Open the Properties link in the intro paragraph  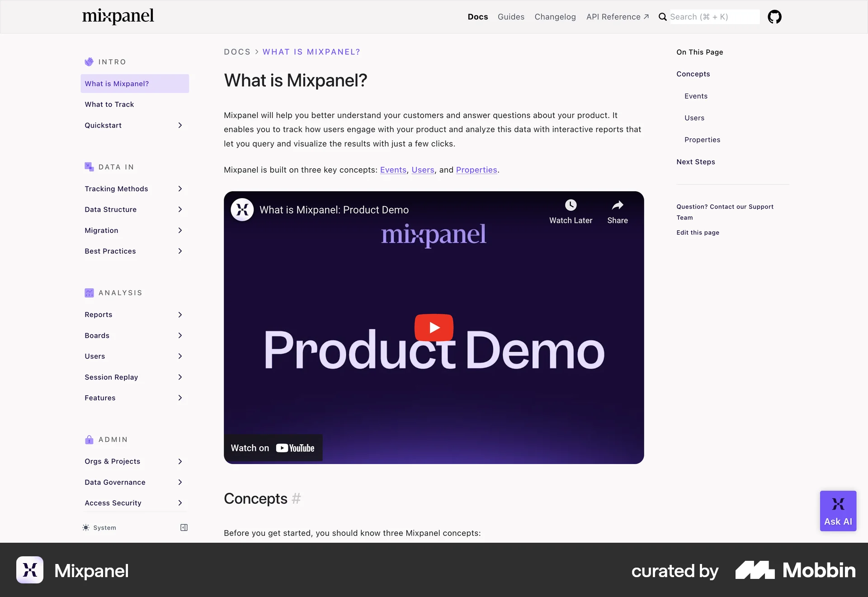[476, 170]
